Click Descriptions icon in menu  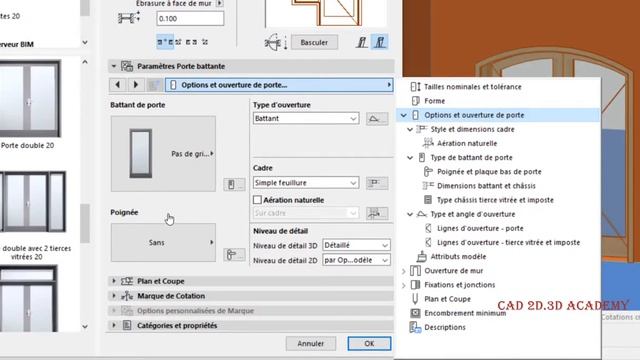click(x=415, y=327)
